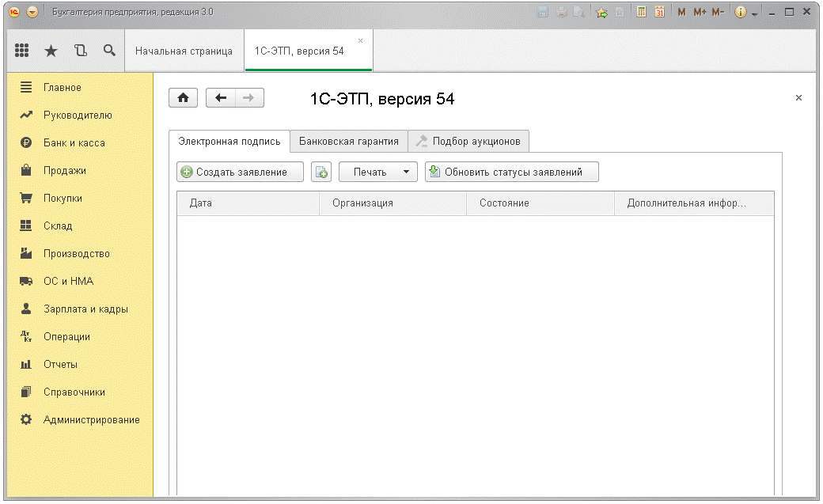Viewport: 823px width, 504px height.
Task: Select the Электронная подпись tab
Action: tap(229, 141)
